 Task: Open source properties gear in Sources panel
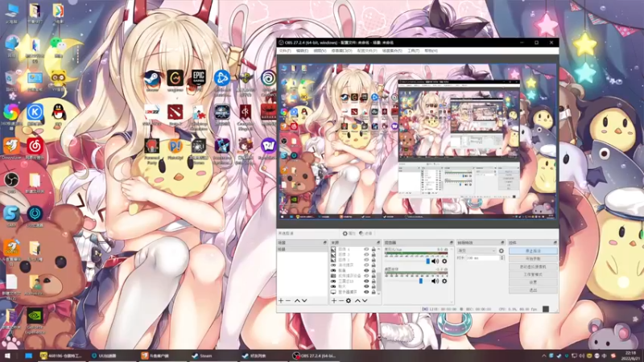coord(349,301)
